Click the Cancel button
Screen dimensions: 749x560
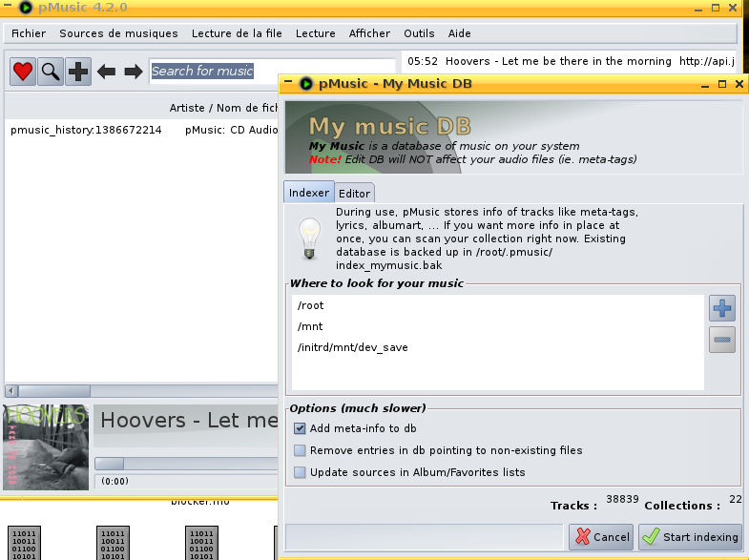[601, 537]
